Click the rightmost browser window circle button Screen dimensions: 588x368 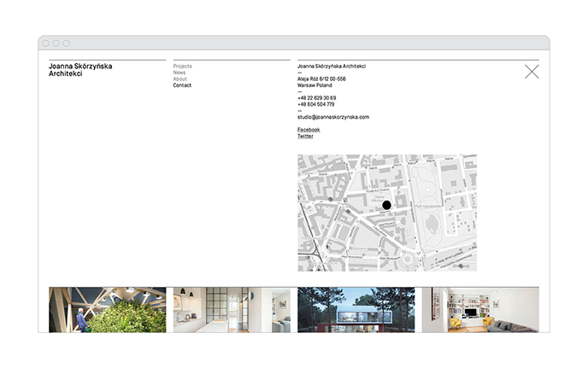click(x=67, y=43)
